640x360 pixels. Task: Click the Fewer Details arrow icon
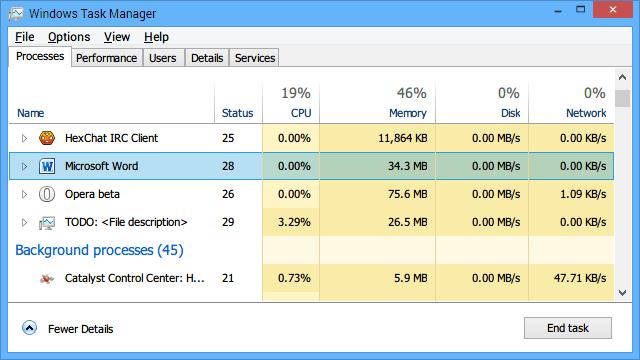coord(29,328)
